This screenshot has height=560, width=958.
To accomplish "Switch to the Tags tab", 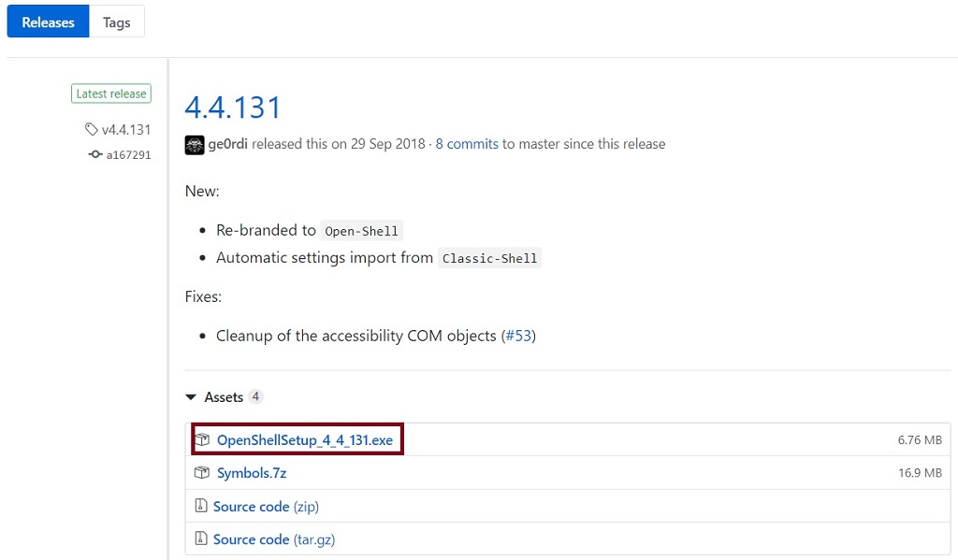I will coord(117,22).
